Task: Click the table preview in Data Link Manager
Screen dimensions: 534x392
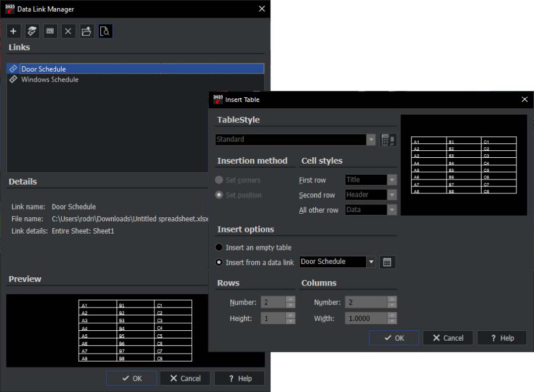Action: tap(135, 330)
